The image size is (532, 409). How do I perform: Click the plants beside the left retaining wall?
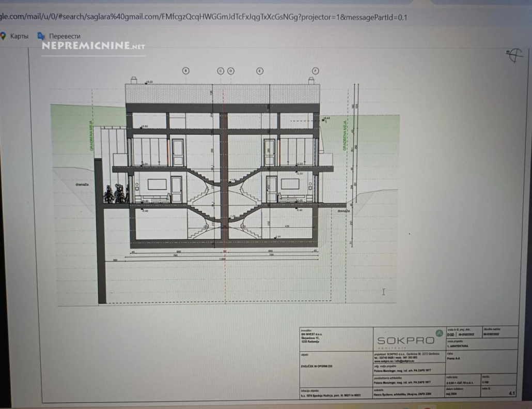pyautogui.click(x=116, y=194)
